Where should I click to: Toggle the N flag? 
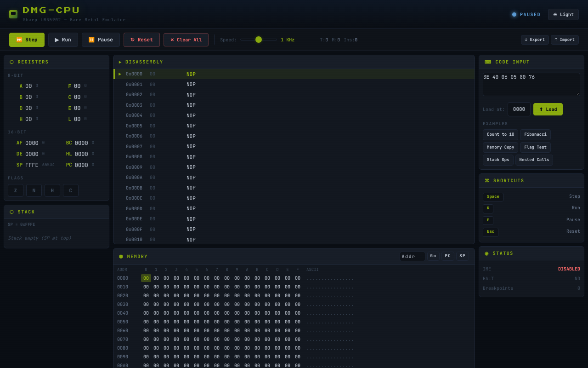click(x=34, y=190)
